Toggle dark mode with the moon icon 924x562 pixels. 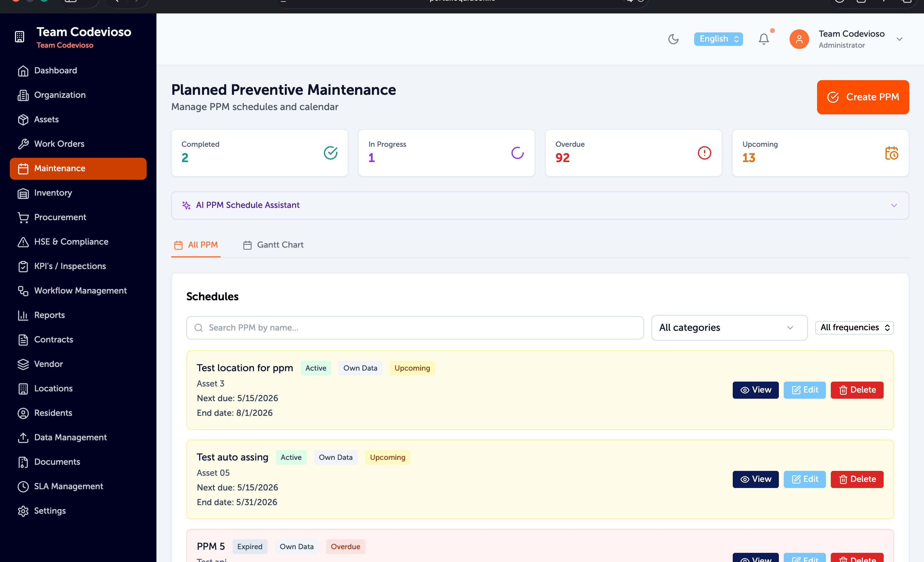click(x=673, y=39)
